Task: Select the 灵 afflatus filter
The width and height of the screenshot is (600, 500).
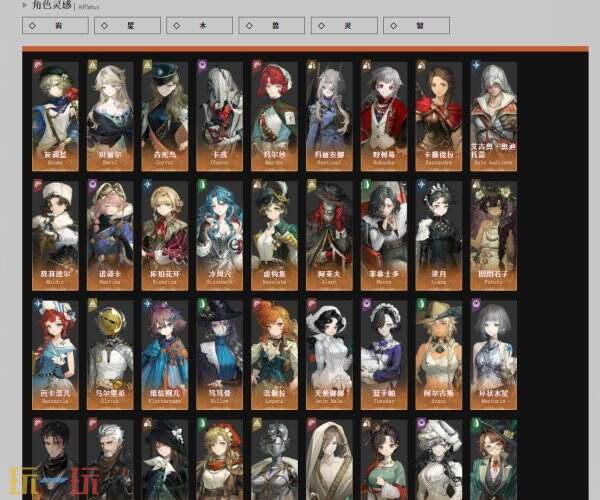Action: 344,26
